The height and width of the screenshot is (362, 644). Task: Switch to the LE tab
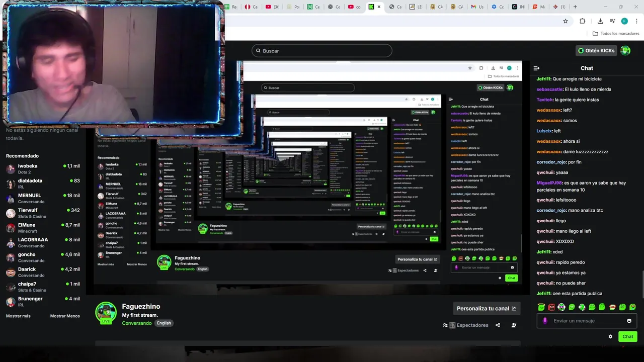pyautogui.click(x=416, y=7)
